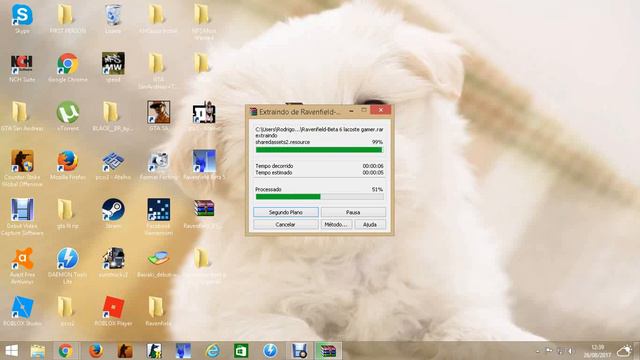
Task: Open File Explorer from the taskbar
Action: click(x=38, y=351)
